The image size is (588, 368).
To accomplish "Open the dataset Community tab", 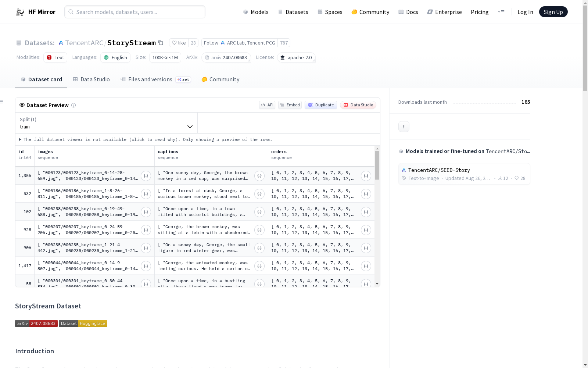I will pos(220,79).
